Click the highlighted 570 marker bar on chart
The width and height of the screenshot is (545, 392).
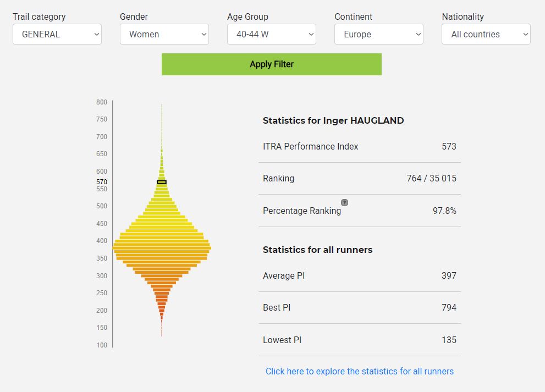(162, 182)
